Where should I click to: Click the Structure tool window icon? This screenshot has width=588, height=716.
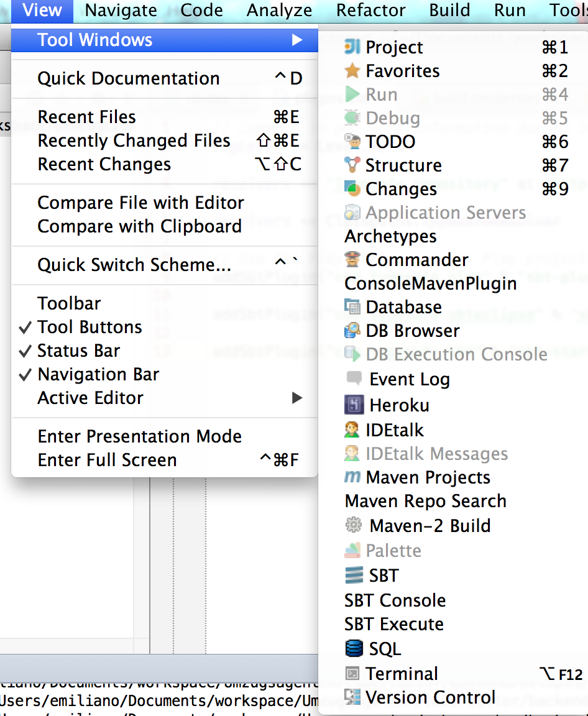(x=352, y=165)
